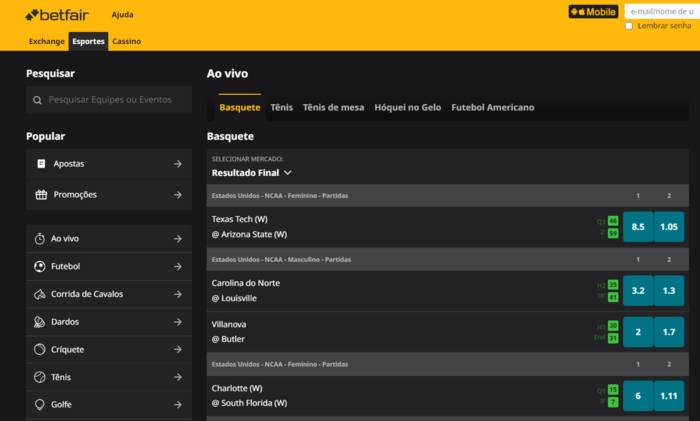
Task: Click the arrow next to Corrida de Cavalos
Action: (178, 294)
